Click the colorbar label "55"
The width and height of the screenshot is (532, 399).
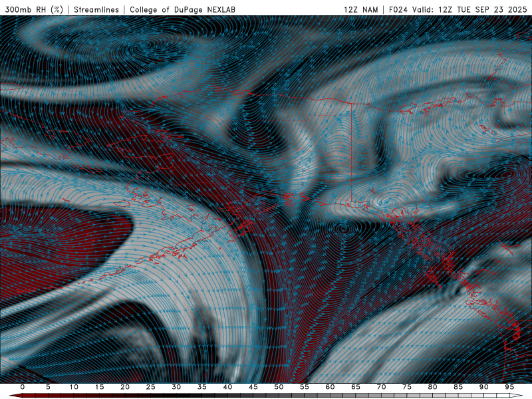click(x=305, y=387)
